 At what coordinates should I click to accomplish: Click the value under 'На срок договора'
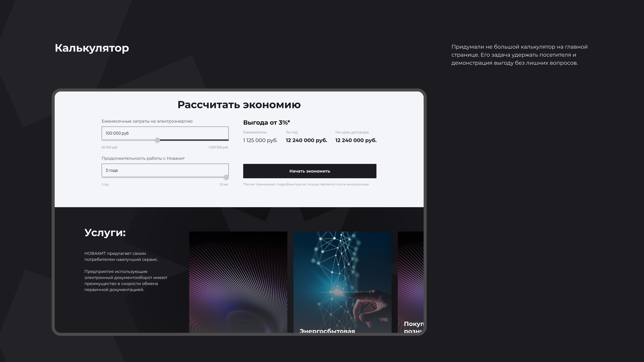tap(356, 140)
